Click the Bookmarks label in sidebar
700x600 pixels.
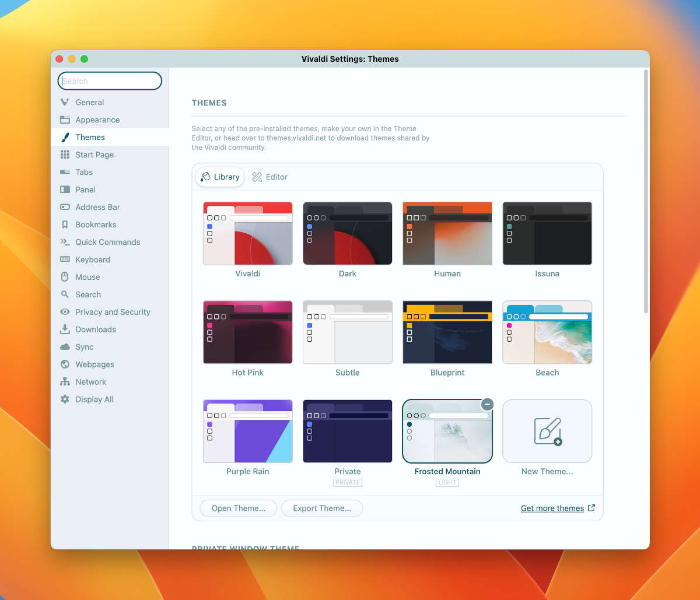click(96, 224)
